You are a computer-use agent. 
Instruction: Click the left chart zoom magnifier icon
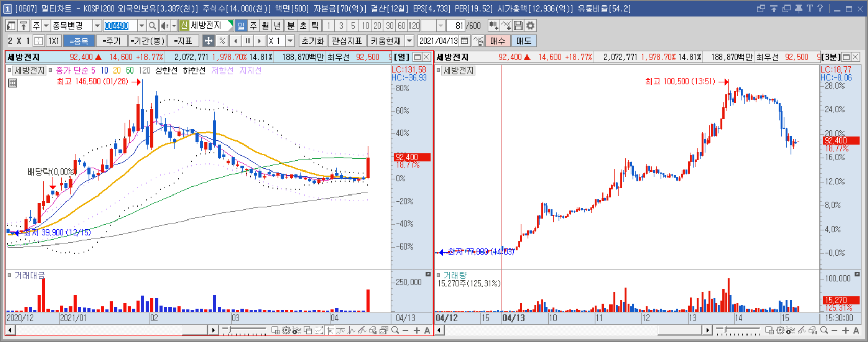395,331
